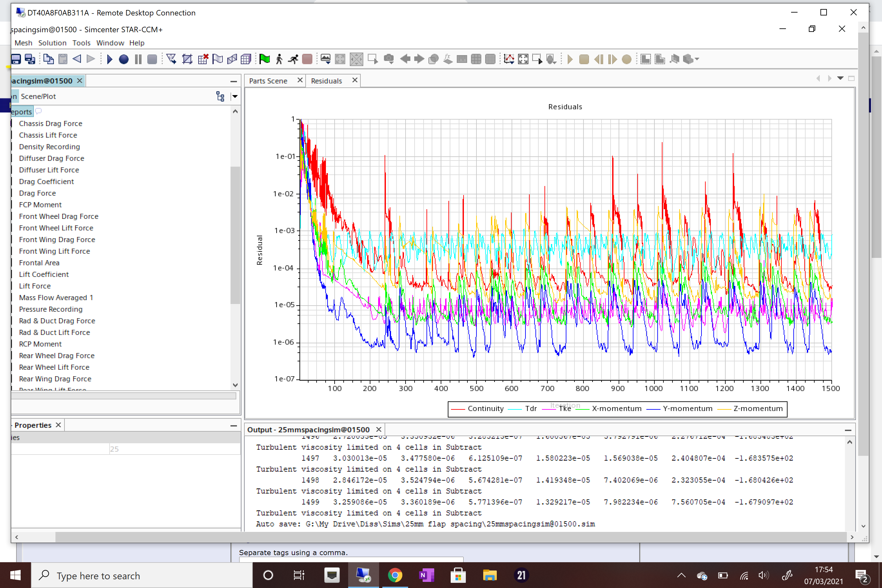Switch to the Parts Scene tab
Viewport: 882px width, 588px height.
pyautogui.click(x=268, y=81)
